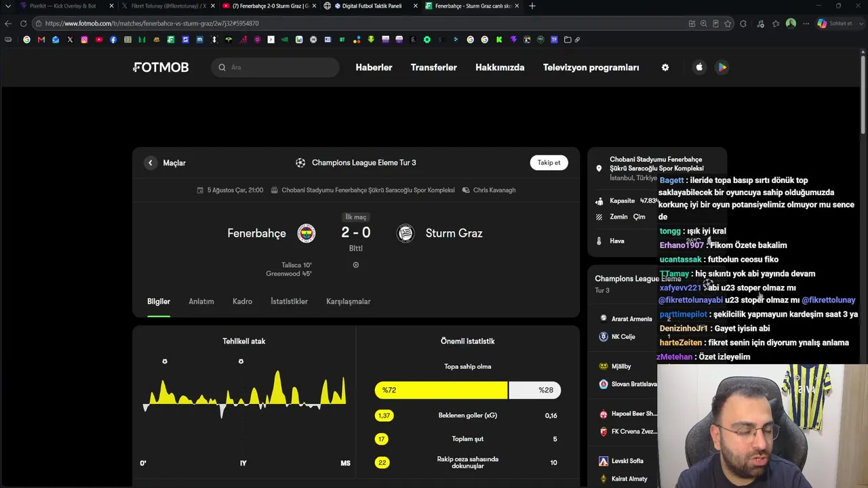
Task: Click the browser back arrow
Action: point(8,23)
